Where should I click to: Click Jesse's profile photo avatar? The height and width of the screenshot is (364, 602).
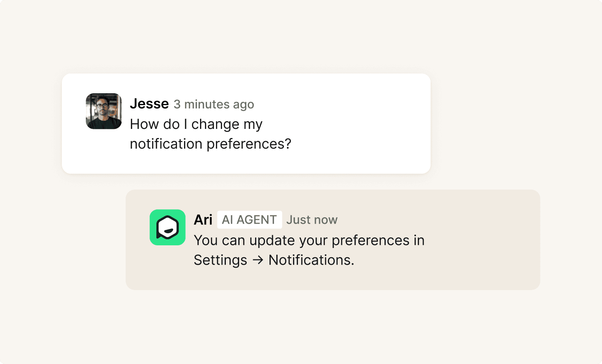point(104,111)
